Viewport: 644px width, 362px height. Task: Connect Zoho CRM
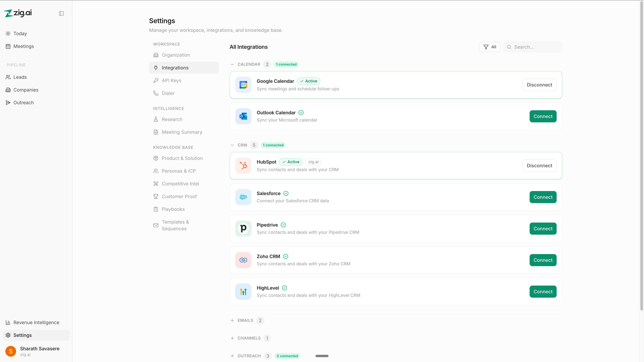click(543, 260)
